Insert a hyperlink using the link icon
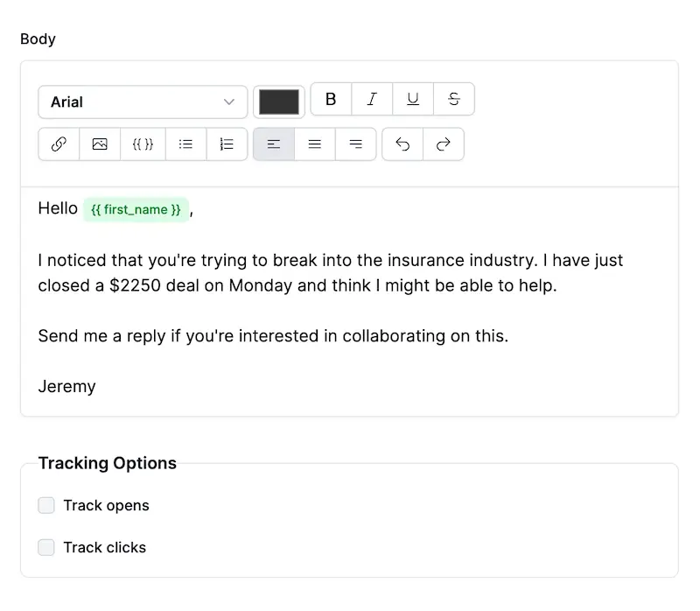Screen dimensions: 700x611 coord(58,144)
